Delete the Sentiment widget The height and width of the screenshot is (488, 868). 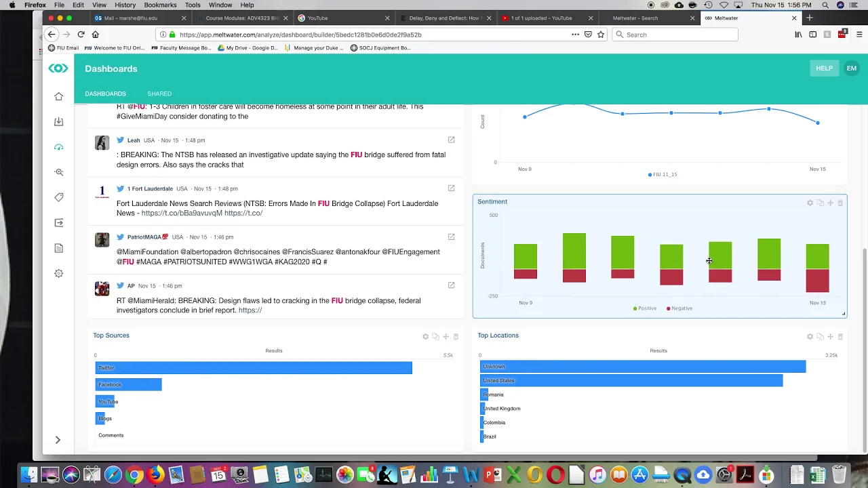point(840,203)
